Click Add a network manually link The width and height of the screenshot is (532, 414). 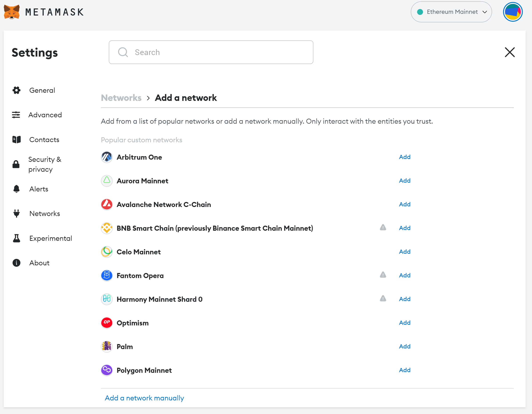(x=144, y=398)
